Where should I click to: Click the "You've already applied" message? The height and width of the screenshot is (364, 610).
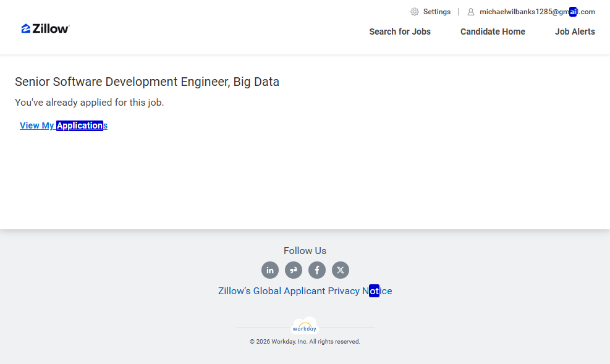(90, 103)
